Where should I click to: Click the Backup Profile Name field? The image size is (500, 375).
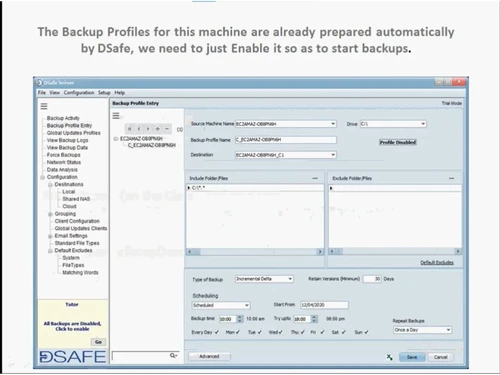(286, 140)
